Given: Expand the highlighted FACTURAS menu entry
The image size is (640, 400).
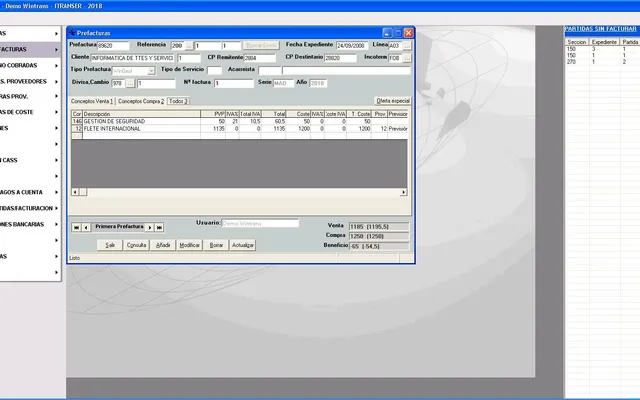Looking at the screenshot, I should (x=56, y=49).
